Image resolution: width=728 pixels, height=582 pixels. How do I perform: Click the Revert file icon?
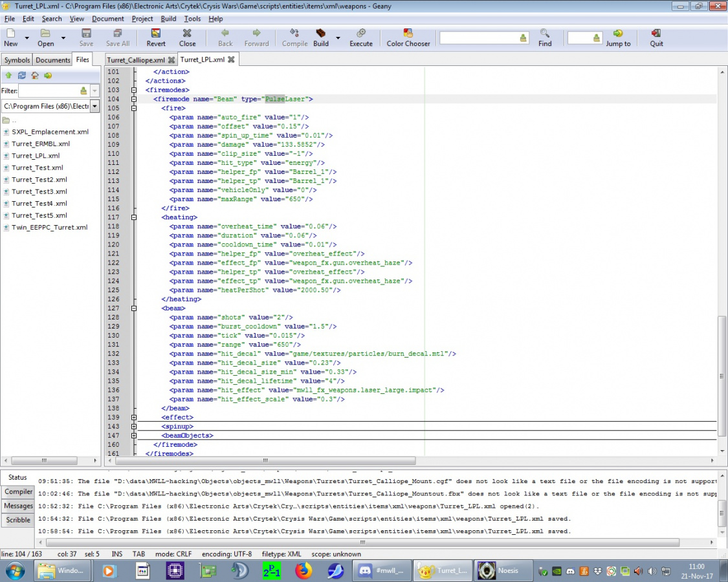click(x=156, y=34)
